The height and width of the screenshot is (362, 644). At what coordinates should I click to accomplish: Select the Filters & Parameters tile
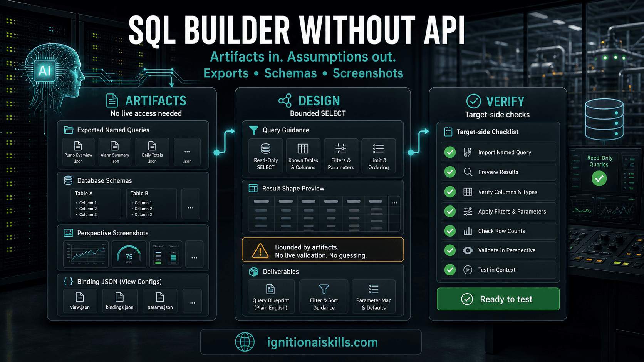click(x=341, y=156)
